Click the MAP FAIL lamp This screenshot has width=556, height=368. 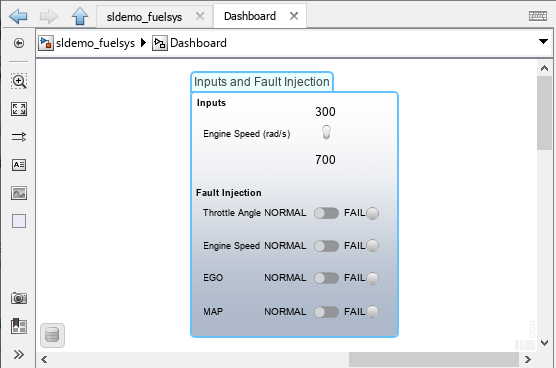click(x=372, y=311)
